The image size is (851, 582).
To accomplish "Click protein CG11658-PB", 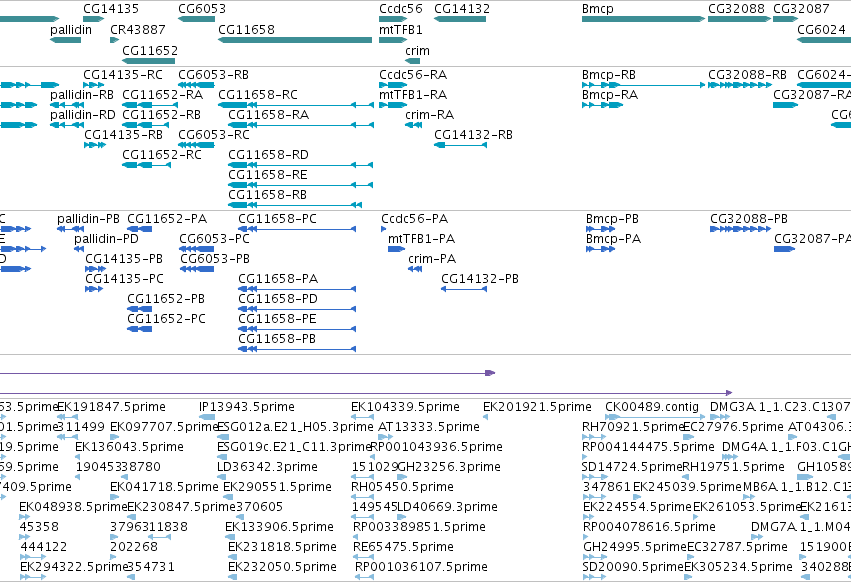I will pyautogui.click(x=297, y=349).
